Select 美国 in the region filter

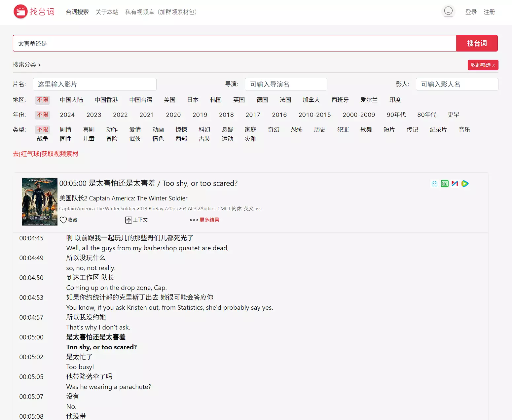pyautogui.click(x=169, y=100)
